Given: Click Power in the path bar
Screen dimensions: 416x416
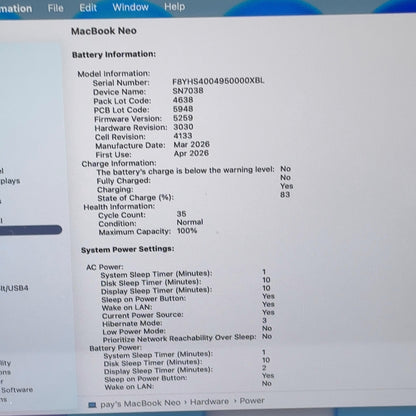Looking at the screenshot, I should click(252, 401).
